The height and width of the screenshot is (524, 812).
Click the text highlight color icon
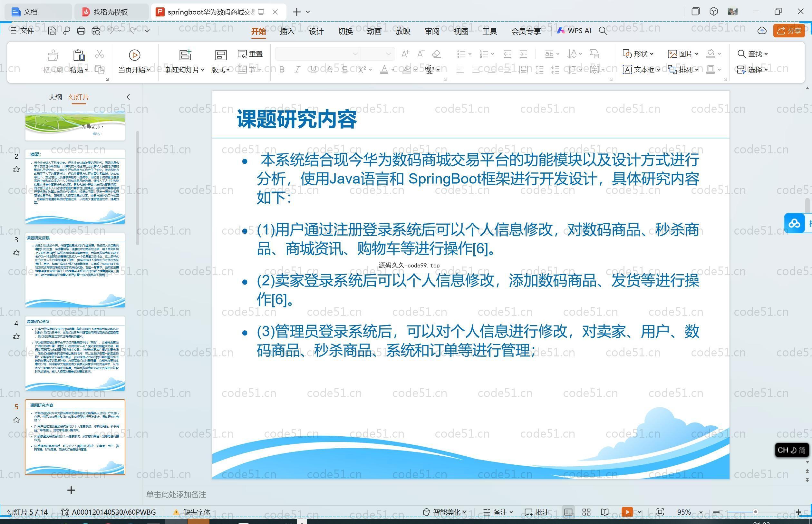[x=406, y=69]
